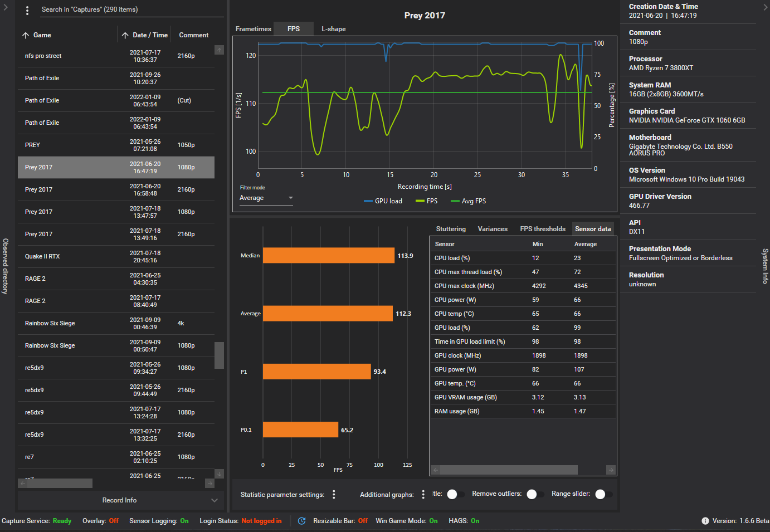Click the capture list scroll-down arrow
Screen dimensions: 770x532
pos(220,474)
